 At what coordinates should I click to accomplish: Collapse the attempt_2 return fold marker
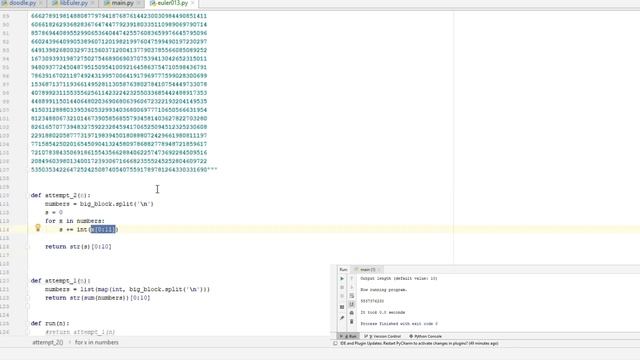pos(29,247)
